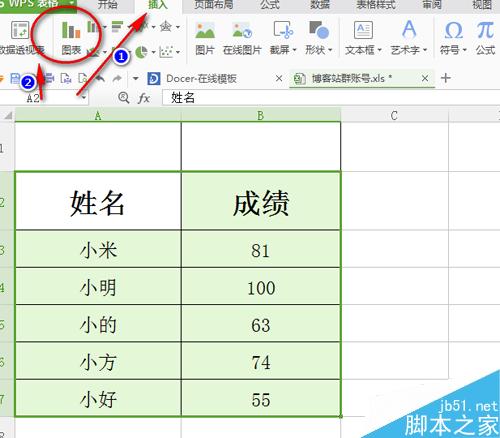Select the cell 小方
The width and height of the screenshot is (500, 438).
(98, 361)
